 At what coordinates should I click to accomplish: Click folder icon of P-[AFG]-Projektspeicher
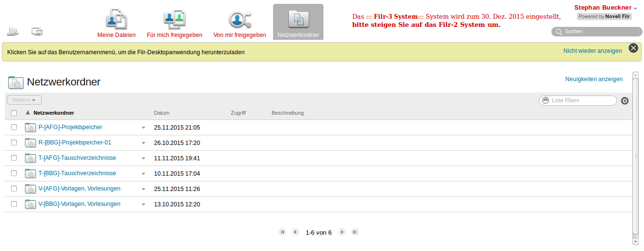(30, 128)
